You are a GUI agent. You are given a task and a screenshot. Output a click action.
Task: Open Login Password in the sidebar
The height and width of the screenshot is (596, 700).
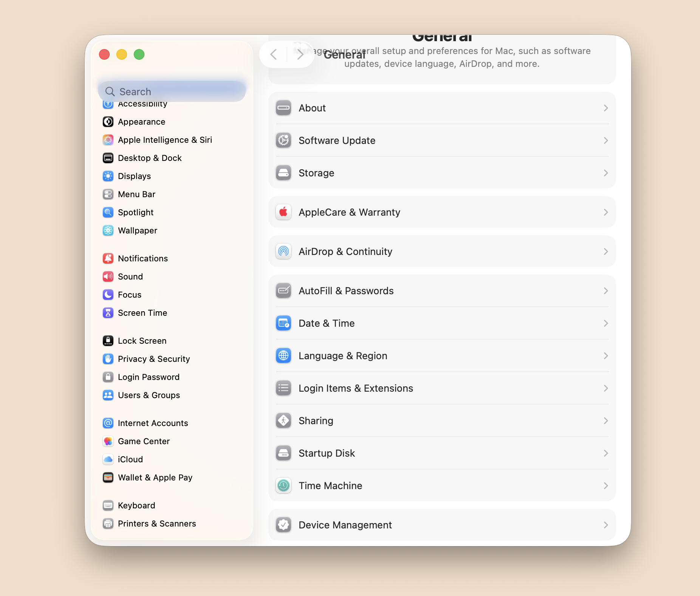172,377
